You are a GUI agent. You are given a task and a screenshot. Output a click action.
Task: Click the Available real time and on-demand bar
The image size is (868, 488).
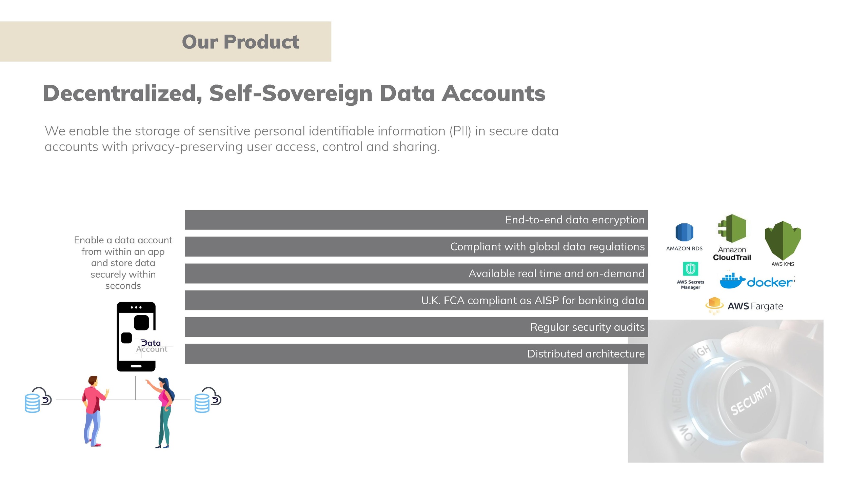[x=416, y=273]
